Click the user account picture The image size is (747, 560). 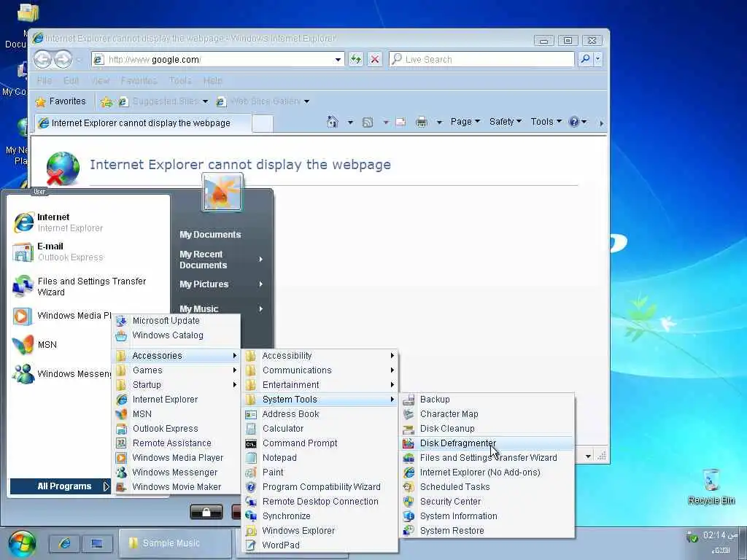click(222, 192)
